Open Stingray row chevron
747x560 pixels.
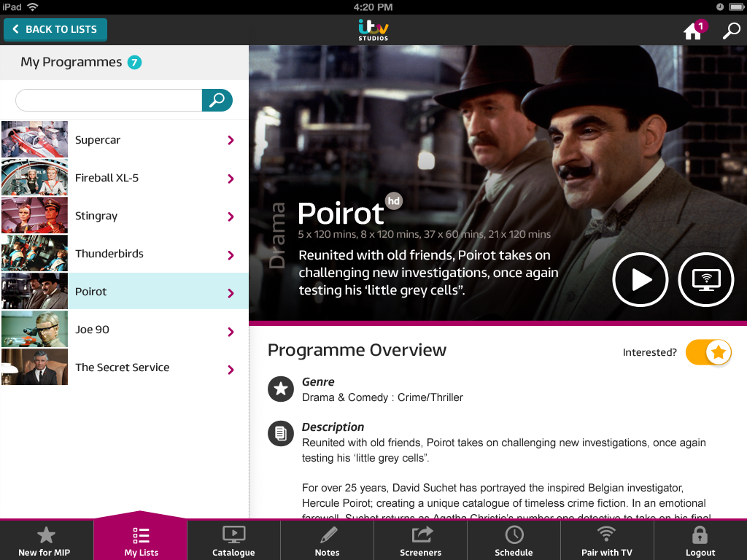coord(231,217)
